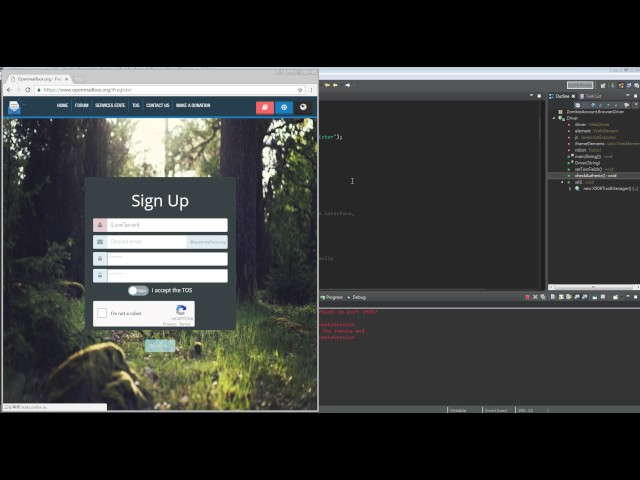Open the Contact Us page link
640x480 pixels.
point(158,105)
